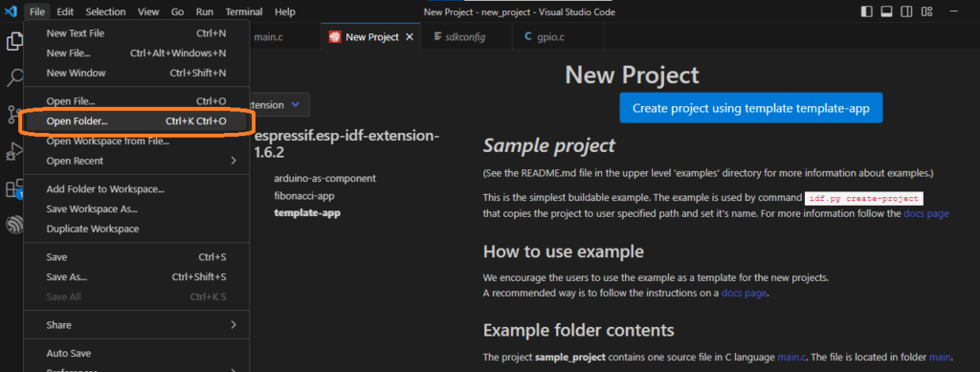
Task: Open Customize Layout icon in title bar
Action: (x=926, y=11)
